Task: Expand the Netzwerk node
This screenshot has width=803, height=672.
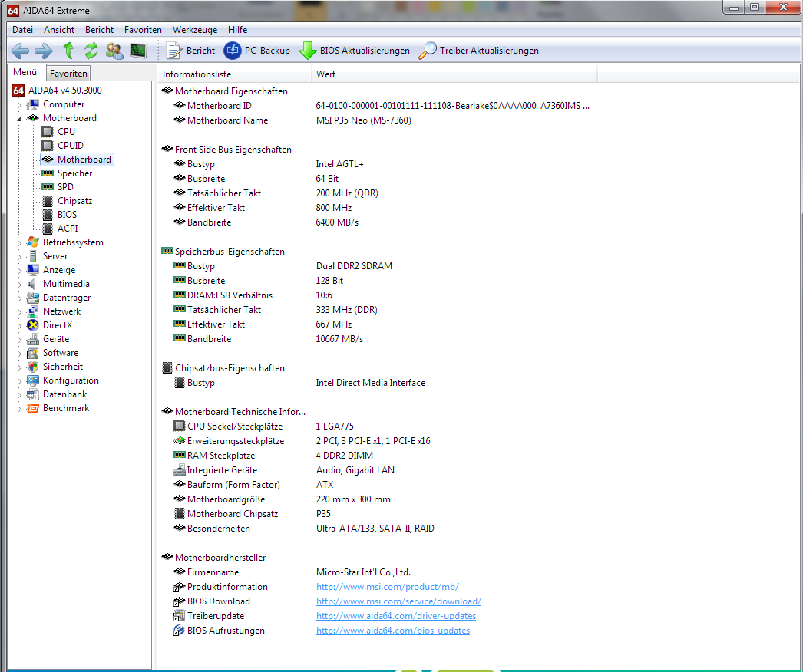Action: pyautogui.click(x=19, y=312)
